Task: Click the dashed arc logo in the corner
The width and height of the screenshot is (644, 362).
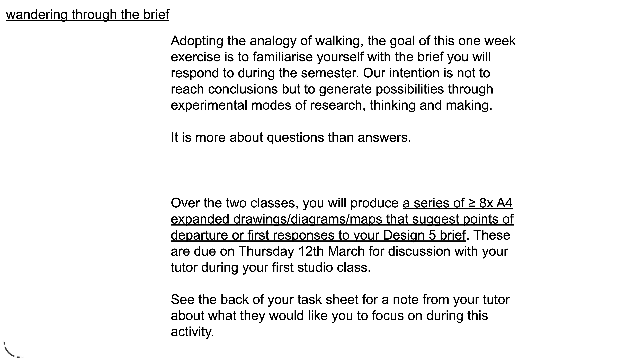Action: point(11,350)
